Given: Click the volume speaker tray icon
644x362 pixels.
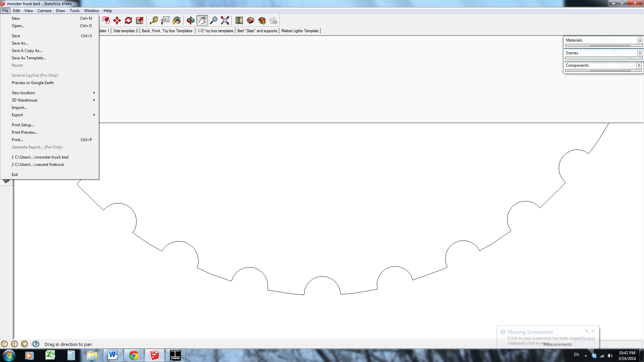Looking at the screenshot, I should pos(610,356).
